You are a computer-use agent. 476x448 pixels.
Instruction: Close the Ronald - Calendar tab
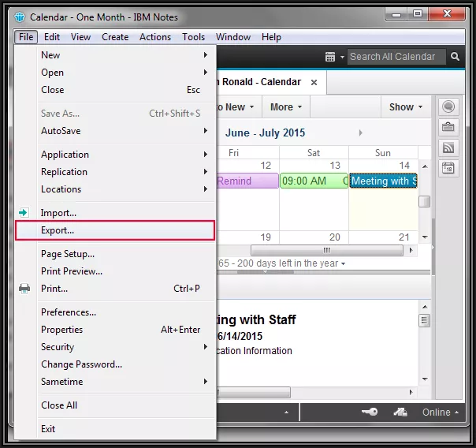pos(314,82)
